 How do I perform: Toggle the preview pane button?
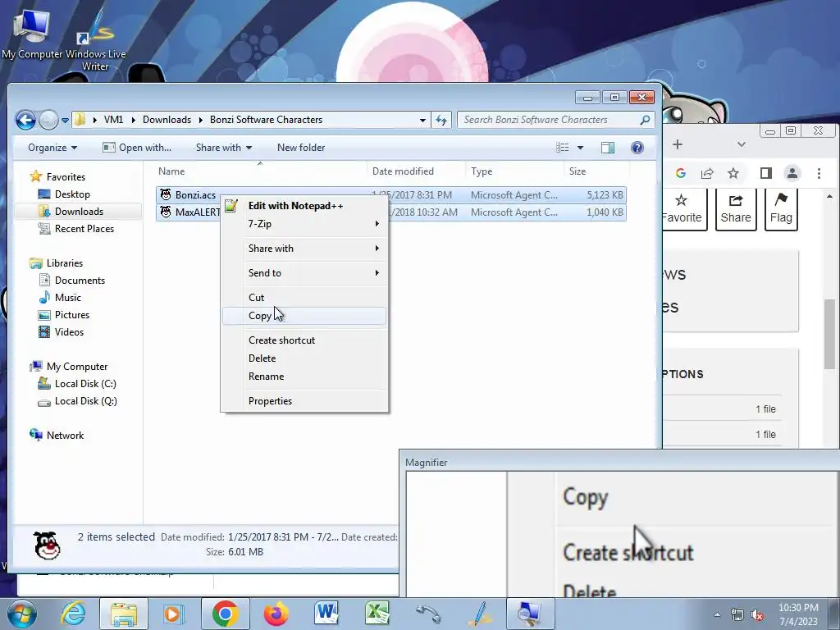point(608,148)
